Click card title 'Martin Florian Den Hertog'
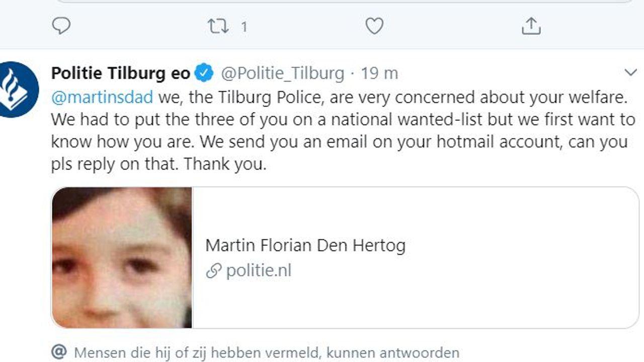Screen dimensions: 644x362 pyautogui.click(x=305, y=246)
